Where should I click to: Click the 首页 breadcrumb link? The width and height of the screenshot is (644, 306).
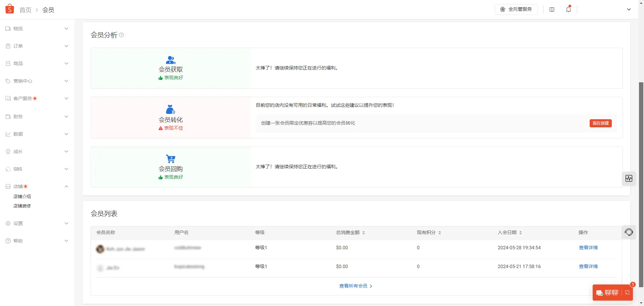(25, 10)
